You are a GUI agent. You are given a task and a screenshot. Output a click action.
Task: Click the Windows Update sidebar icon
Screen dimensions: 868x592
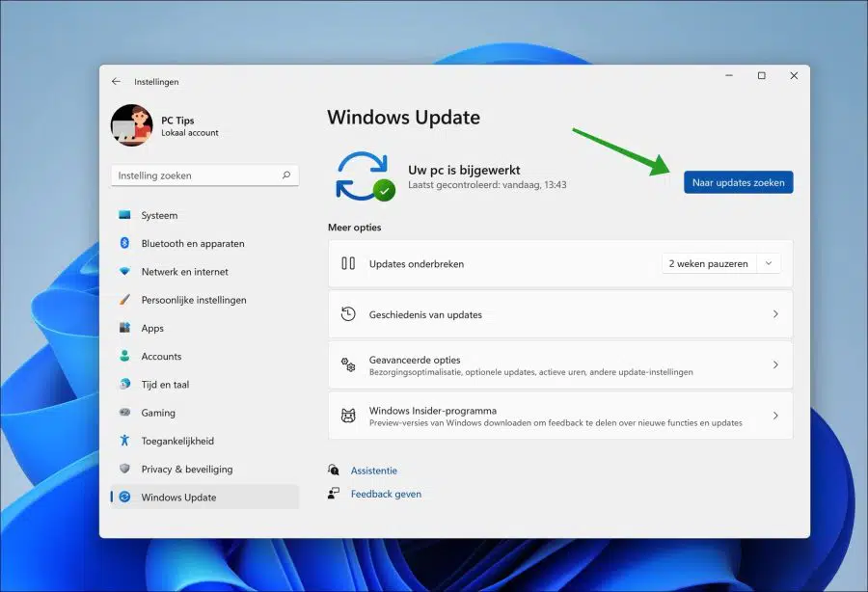pyautogui.click(x=124, y=497)
